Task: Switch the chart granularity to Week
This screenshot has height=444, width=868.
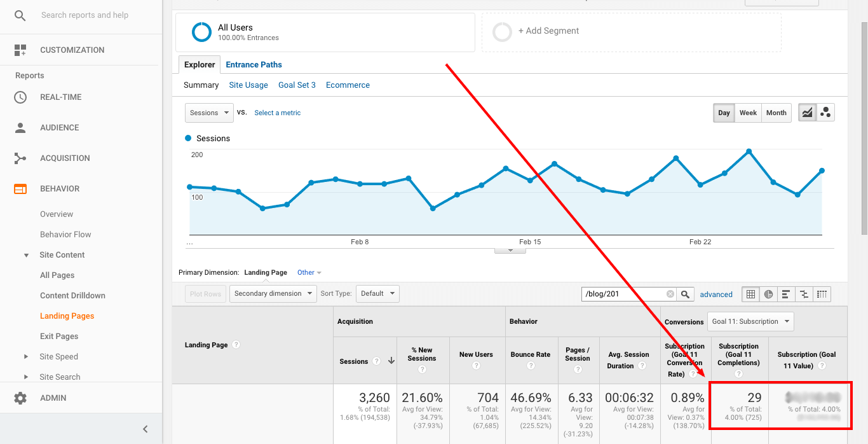Action: (748, 113)
